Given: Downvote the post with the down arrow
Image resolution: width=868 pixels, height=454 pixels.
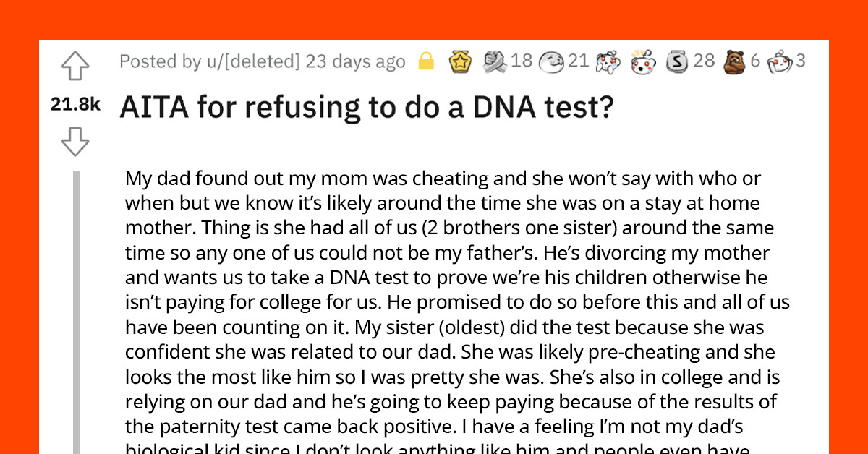Looking at the screenshot, I should 75,139.
